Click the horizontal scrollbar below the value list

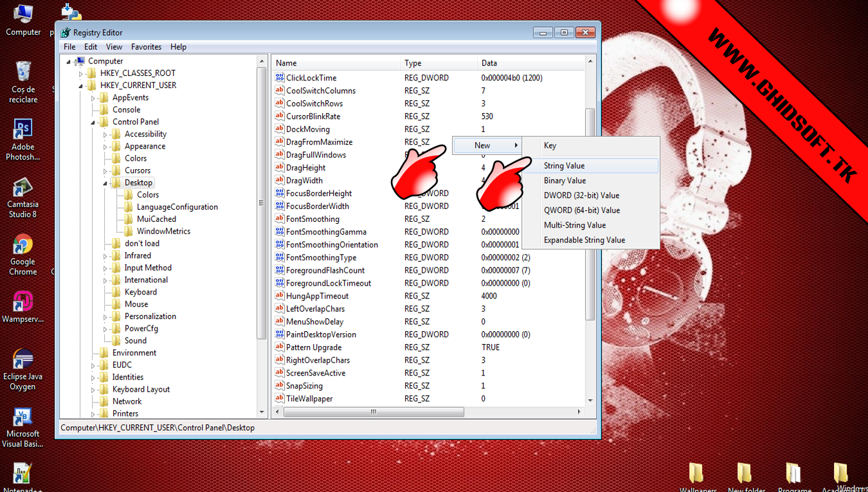(x=373, y=412)
